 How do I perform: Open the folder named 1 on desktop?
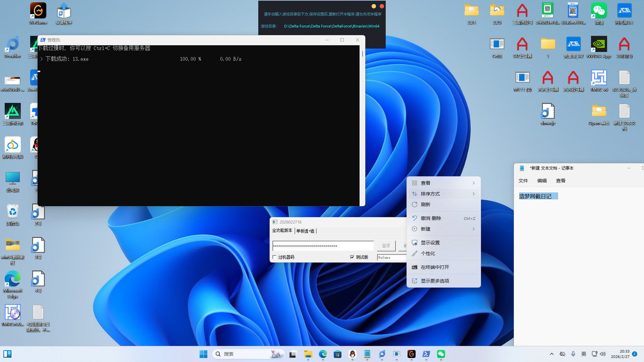(548, 47)
